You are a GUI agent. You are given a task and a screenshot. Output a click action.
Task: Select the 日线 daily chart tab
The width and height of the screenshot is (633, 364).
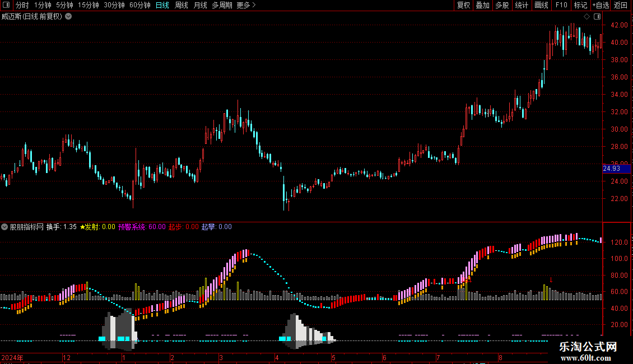coord(162,5)
